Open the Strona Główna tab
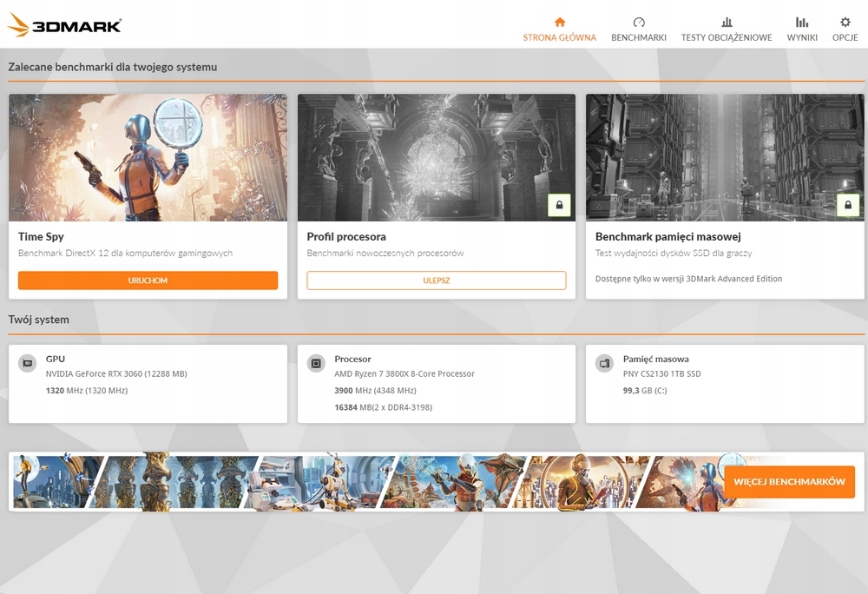 (560, 30)
